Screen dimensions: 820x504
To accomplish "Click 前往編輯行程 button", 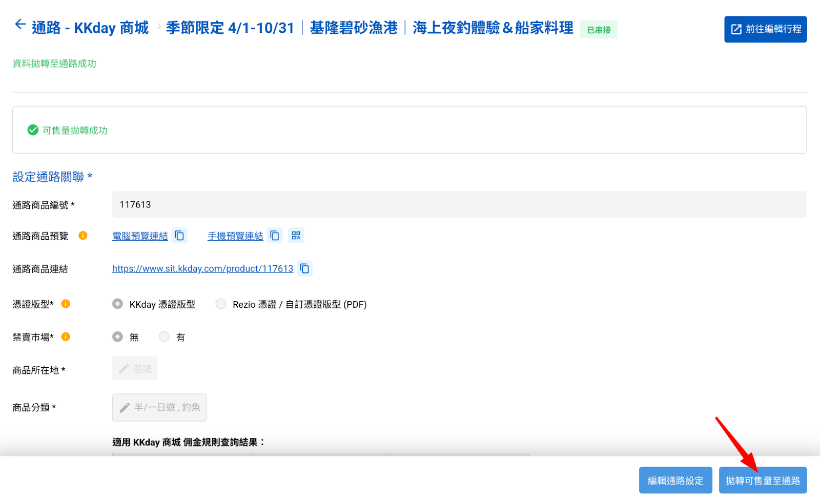I will tap(765, 29).
